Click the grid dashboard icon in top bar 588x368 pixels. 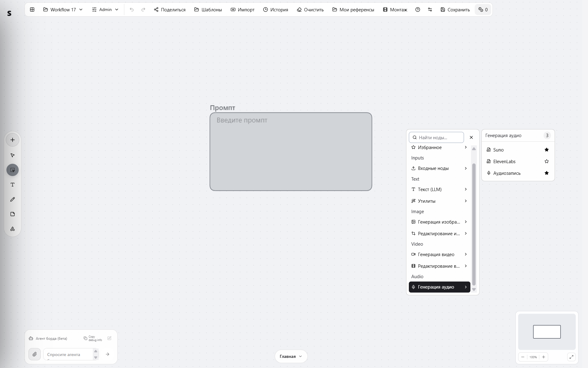32,10
